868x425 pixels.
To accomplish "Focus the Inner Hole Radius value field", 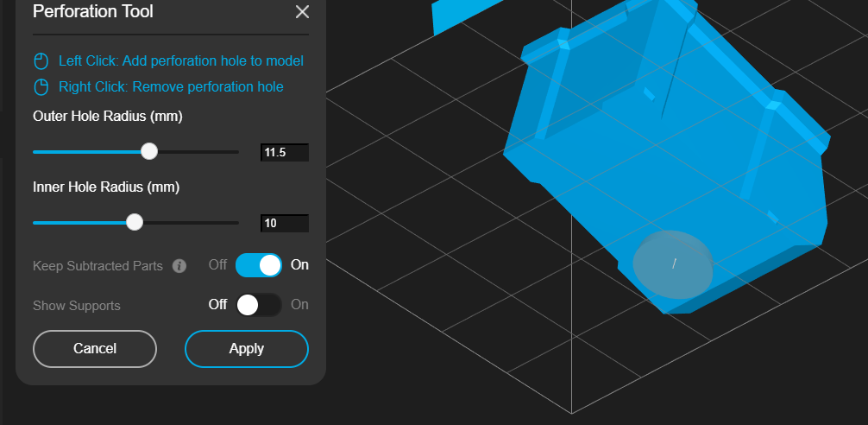I will click(285, 224).
